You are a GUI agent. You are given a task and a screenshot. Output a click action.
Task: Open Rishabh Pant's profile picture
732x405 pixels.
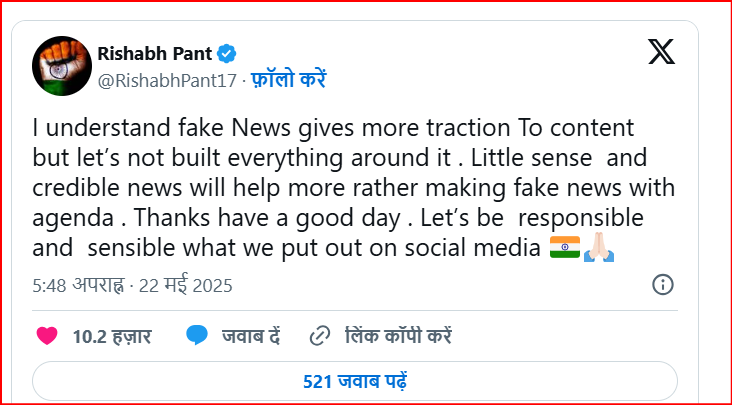[60, 65]
